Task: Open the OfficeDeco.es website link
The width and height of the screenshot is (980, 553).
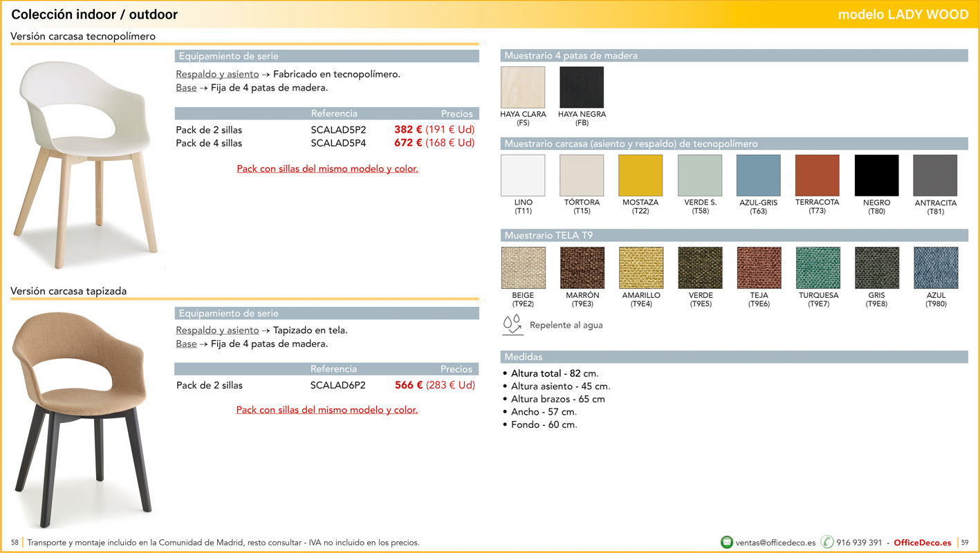Action: pos(922,543)
